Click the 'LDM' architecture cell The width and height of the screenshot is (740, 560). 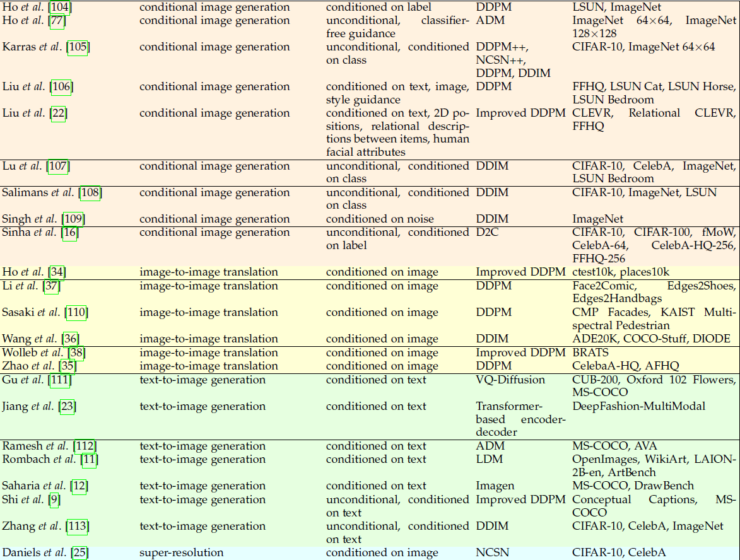pyautogui.click(x=490, y=459)
